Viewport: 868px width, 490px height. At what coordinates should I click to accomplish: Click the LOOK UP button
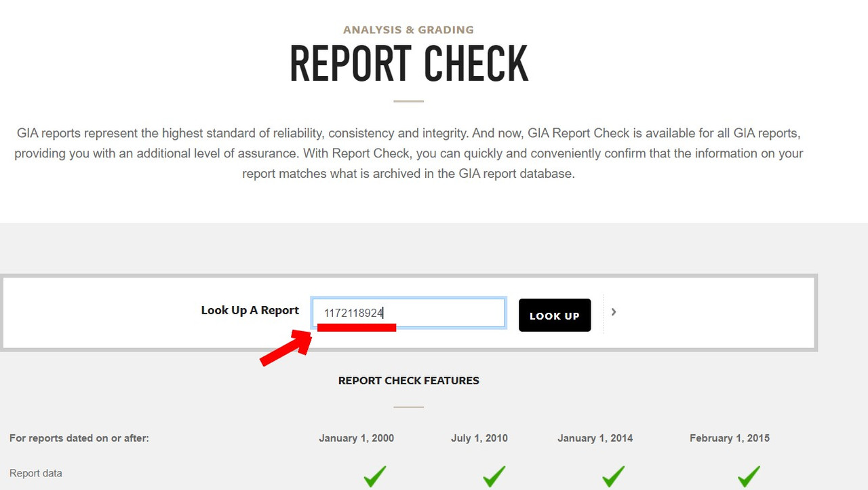(555, 316)
